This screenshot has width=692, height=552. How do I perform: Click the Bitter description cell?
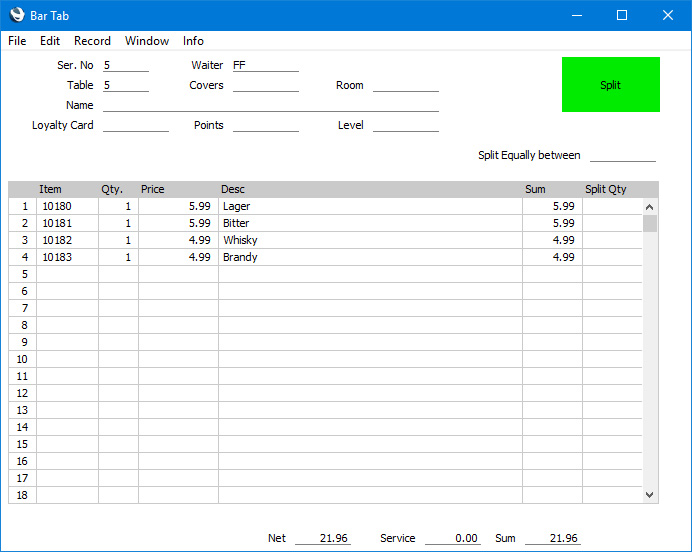[370, 223]
